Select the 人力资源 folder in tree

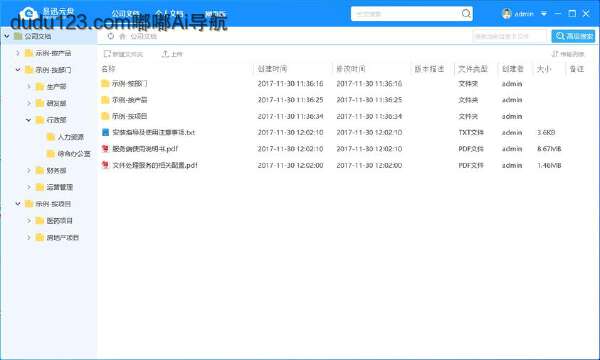(70, 137)
